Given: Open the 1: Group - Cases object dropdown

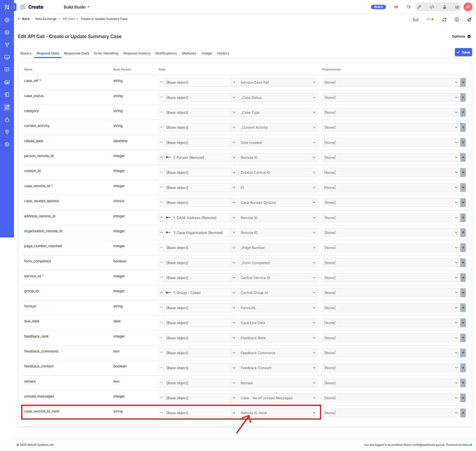Looking at the screenshot, I should (x=200, y=293).
